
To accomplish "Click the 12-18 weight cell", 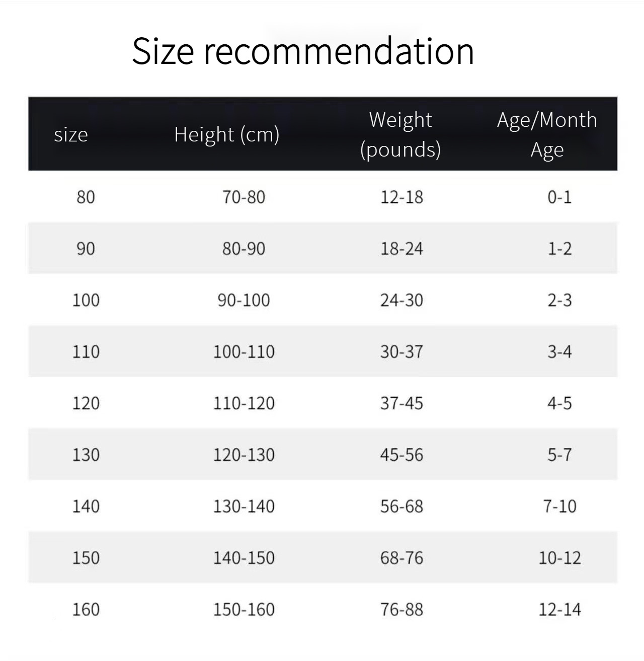I will coord(401,197).
